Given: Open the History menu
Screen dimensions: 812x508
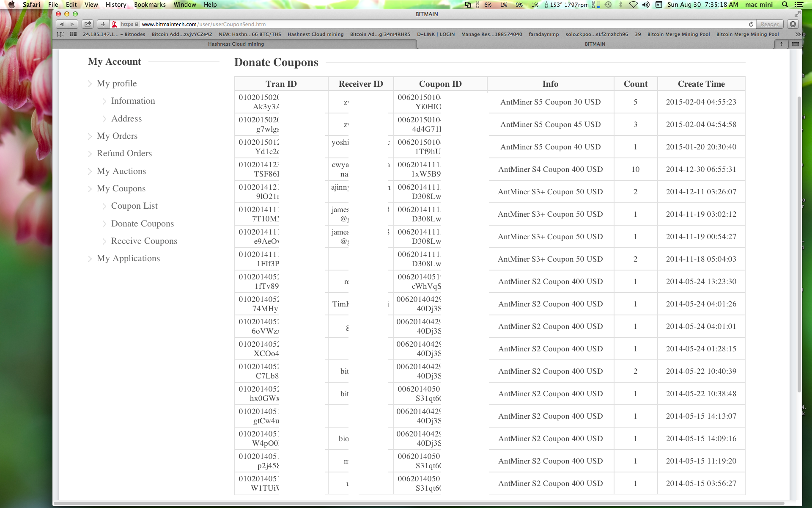Looking at the screenshot, I should click(115, 5).
